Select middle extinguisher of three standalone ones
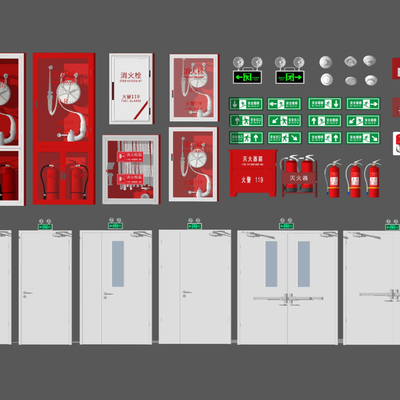 coord(354,179)
